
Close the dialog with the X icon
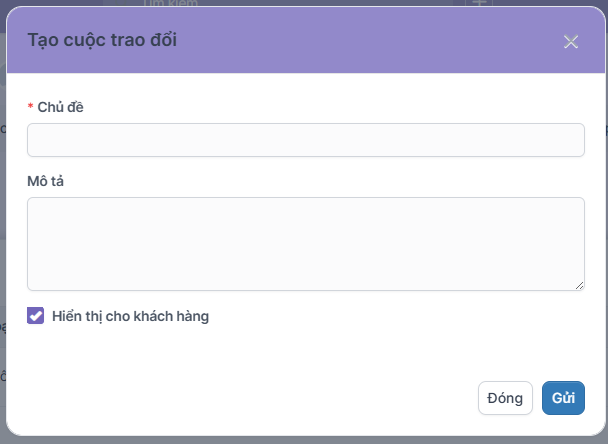tap(571, 41)
